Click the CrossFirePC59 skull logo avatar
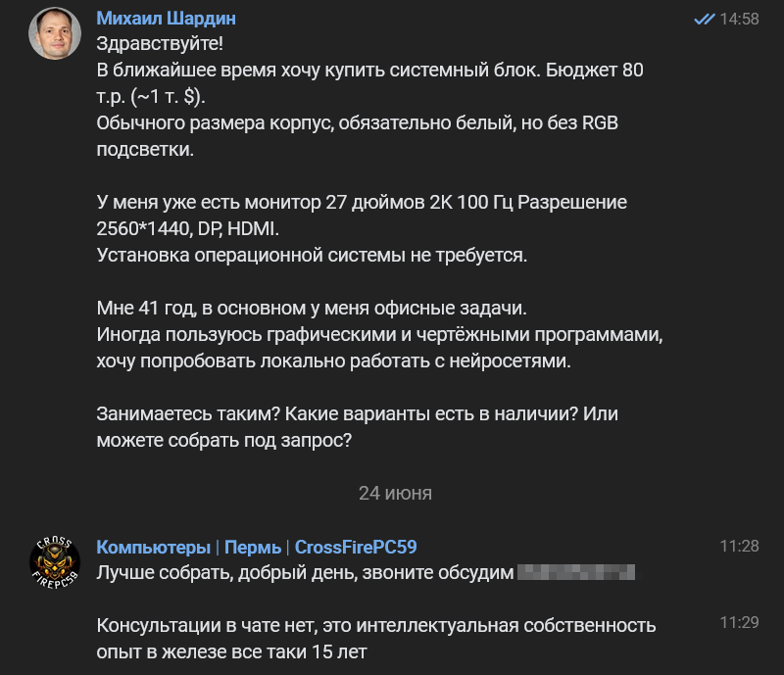 pos(57,556)
